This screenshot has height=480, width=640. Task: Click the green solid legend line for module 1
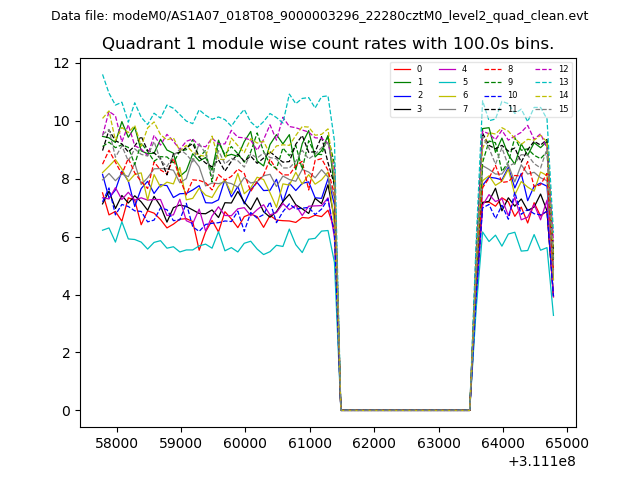coord(402,82)
